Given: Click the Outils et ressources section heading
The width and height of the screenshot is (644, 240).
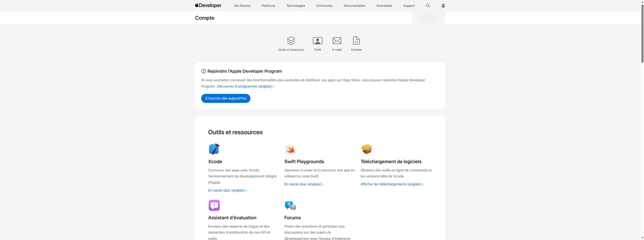Looking at the screenshot, I should pyautogui.click(x=235, y=132).
